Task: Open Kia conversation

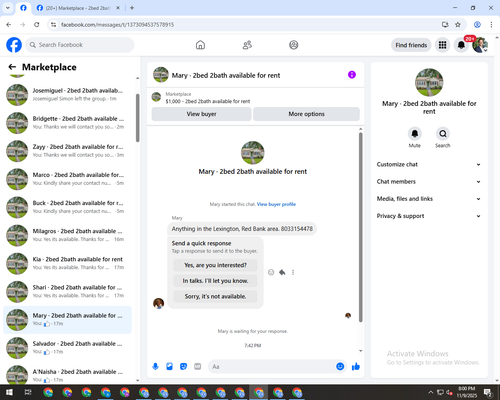Action: pyautogui.click(x=67, y=263)
